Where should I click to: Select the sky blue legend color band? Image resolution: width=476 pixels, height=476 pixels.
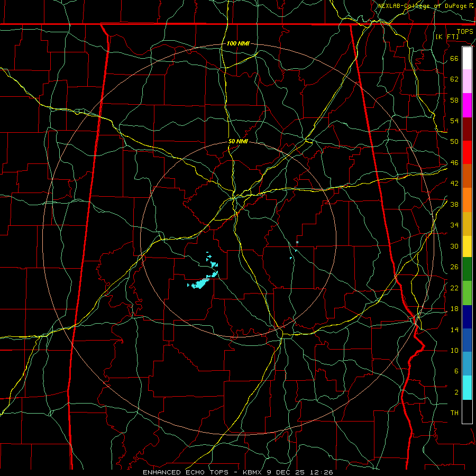click(467, 364)
